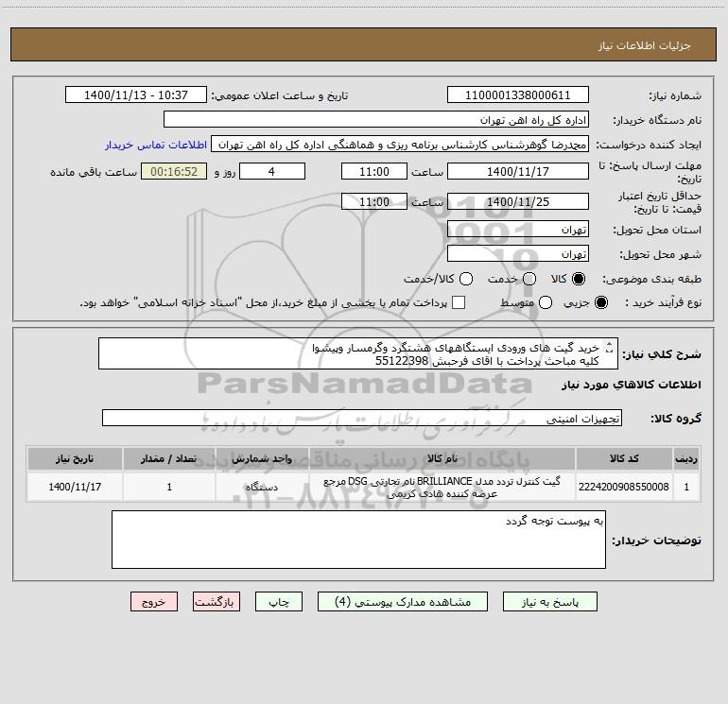Choose the جزیی purchase type radio
Screen dimensions: 728x704
pos(601,302)
